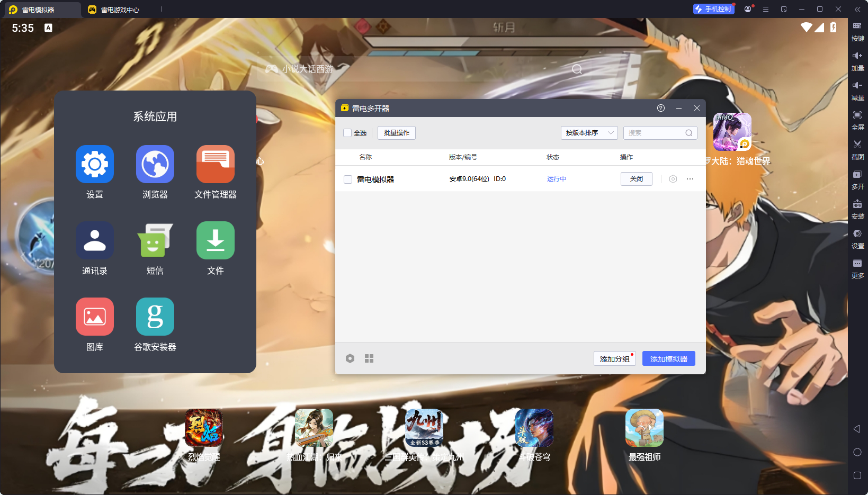Click the 安卓9.0(64位) version text
This screenshot has height=495, width=868.
pos(470,179)
